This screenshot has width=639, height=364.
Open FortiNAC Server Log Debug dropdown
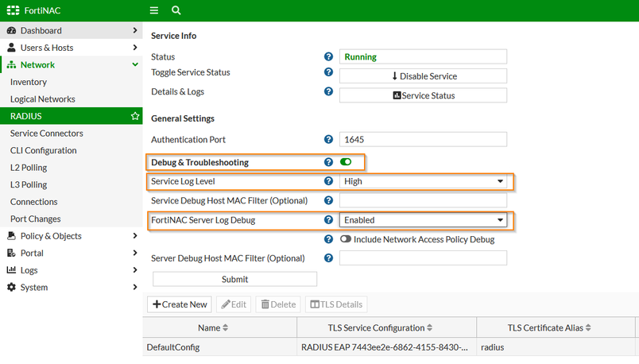click(423, 220)
